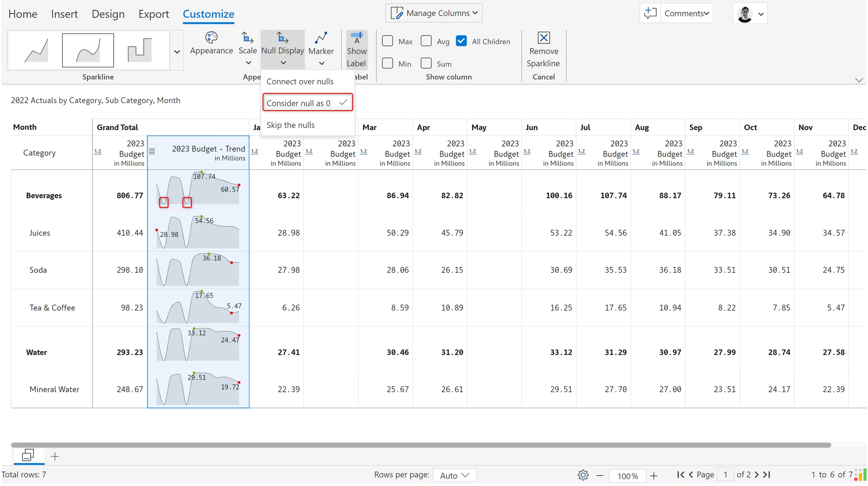
Task: Click the plus add sheet icon
Action: coord(55,457)
